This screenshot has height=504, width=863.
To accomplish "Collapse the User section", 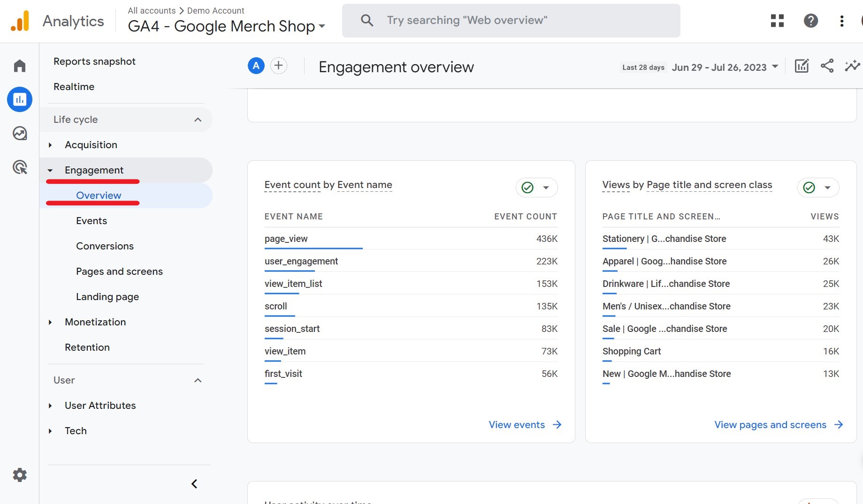I will coord(198,380).
